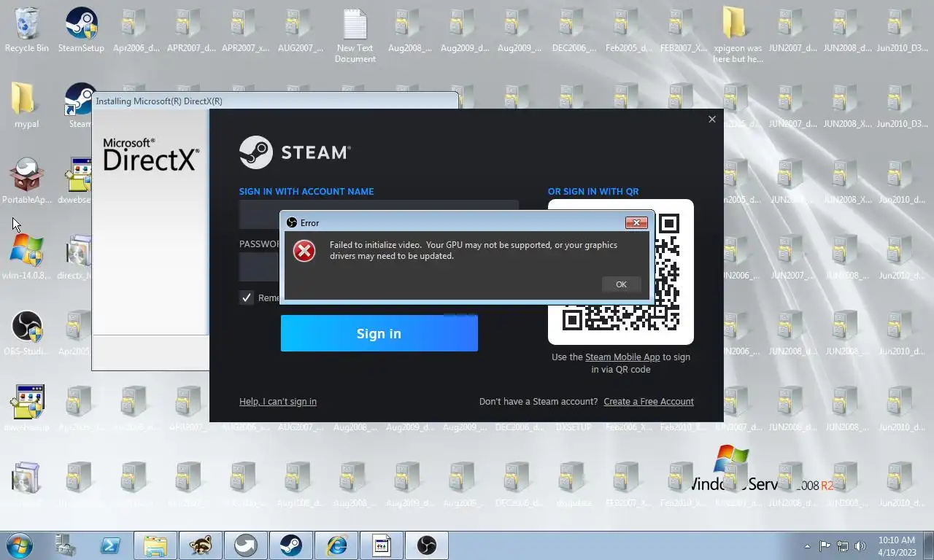Select the Apr2006_d... cabinet file icon
This screenshot has height=560, width=934.
(x=136, y=31)
